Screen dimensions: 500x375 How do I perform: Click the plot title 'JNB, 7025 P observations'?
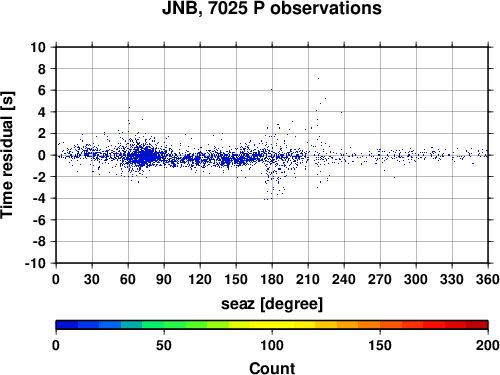pyautogui.click(x=272, y=8)
